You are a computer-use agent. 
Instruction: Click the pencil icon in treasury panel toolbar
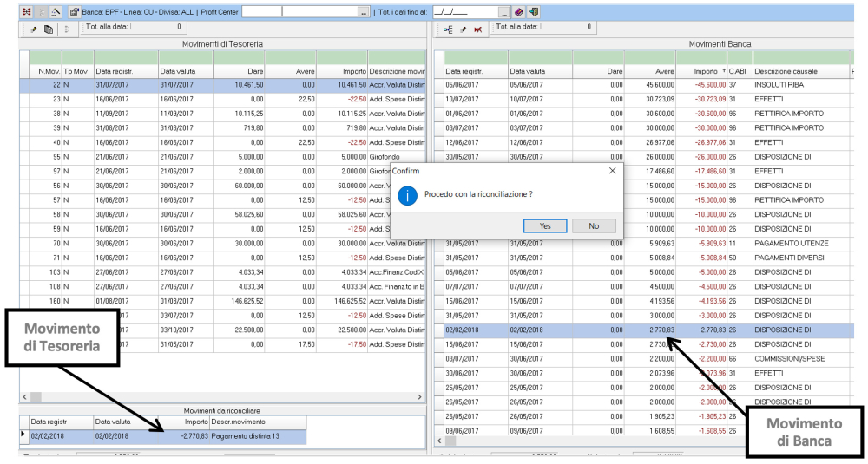pos(34,29)
